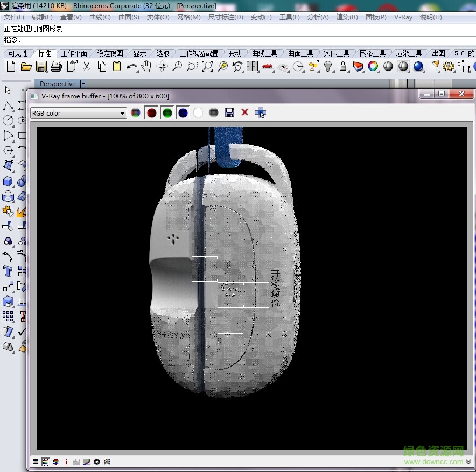Switch to the 曲线工具 toolbar tab

(264, 53)
